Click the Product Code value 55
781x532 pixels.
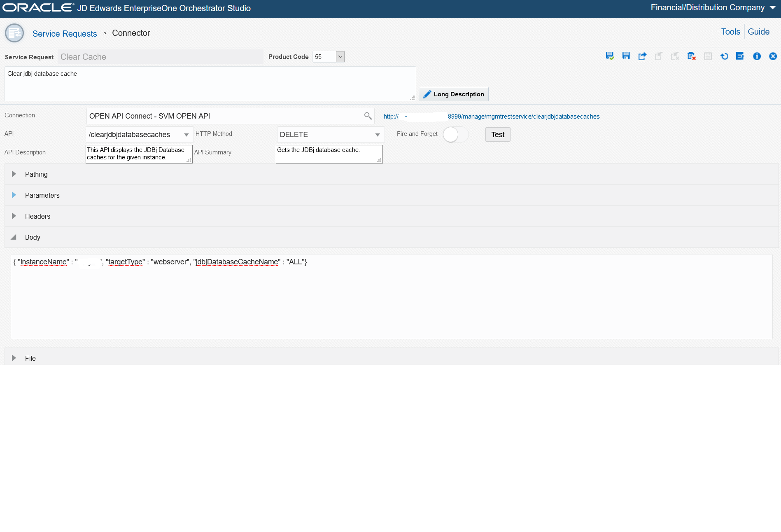pyautogui.click(x=324, y=57)
